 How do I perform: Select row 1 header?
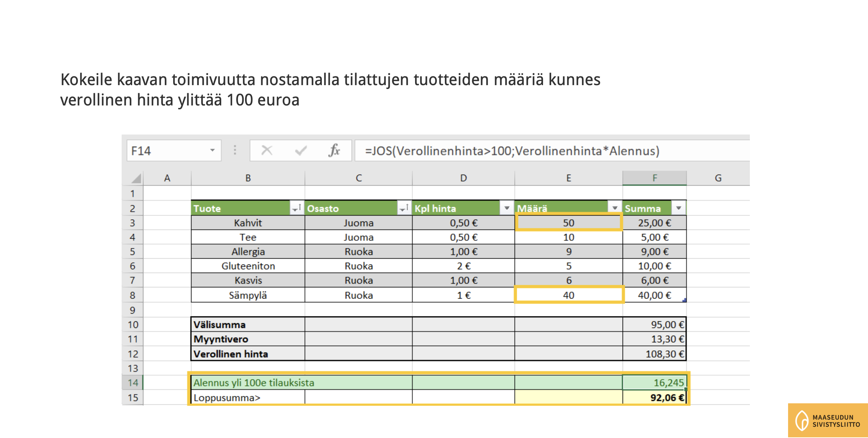(x=133, y=193)
